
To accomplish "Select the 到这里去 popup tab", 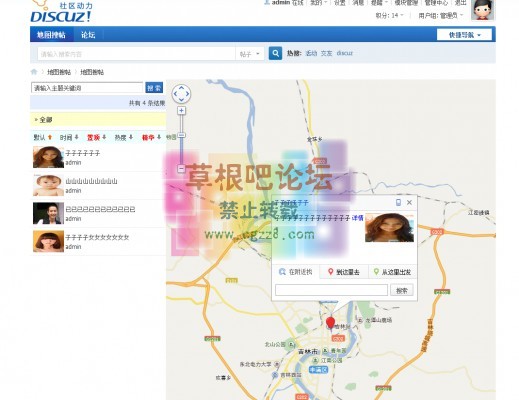I will point(344,272).
